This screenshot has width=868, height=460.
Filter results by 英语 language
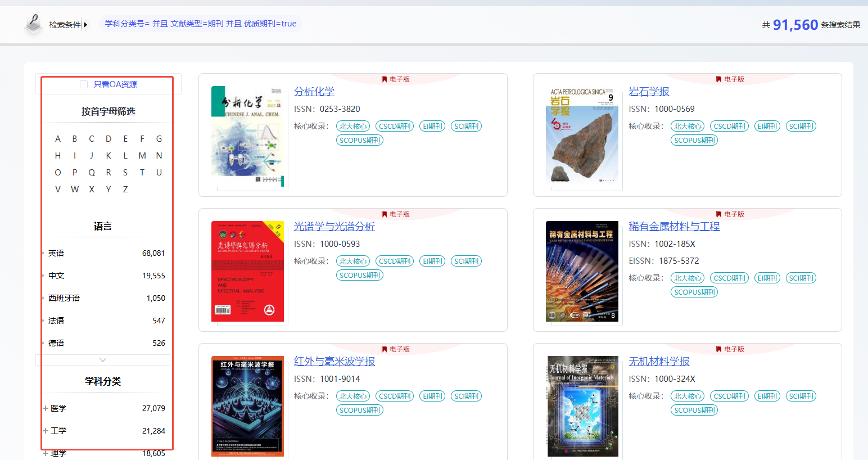56,253
